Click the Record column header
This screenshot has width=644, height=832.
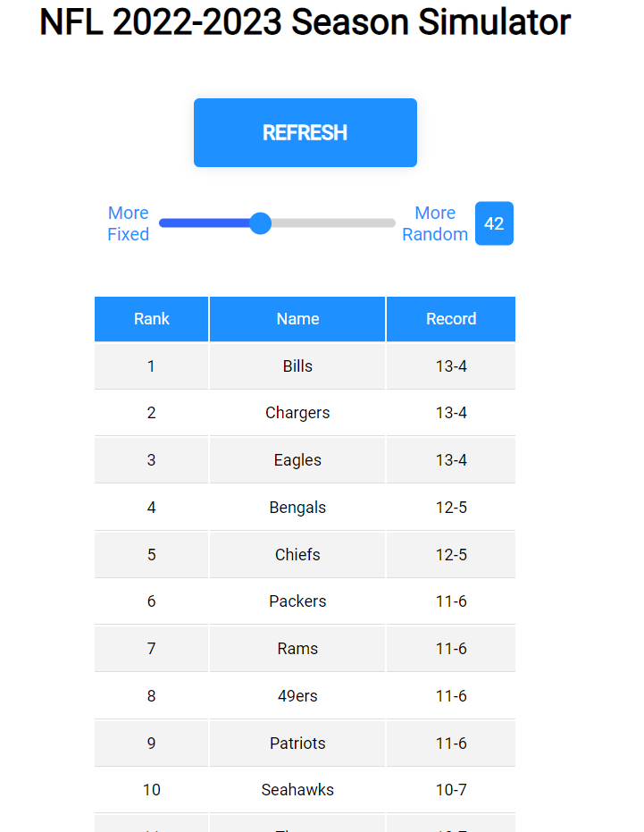coord(451,319)
